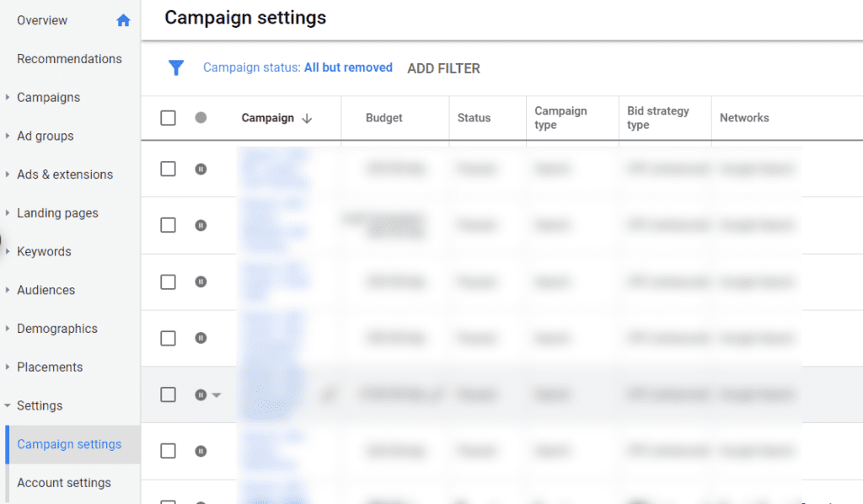
Task: Expand the Keywords sidebar section
Action: [8, 252]
